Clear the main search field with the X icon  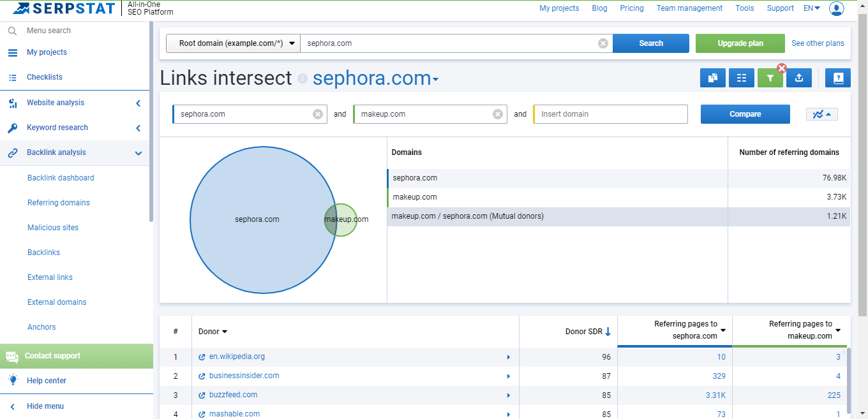(x=603, y=43)
